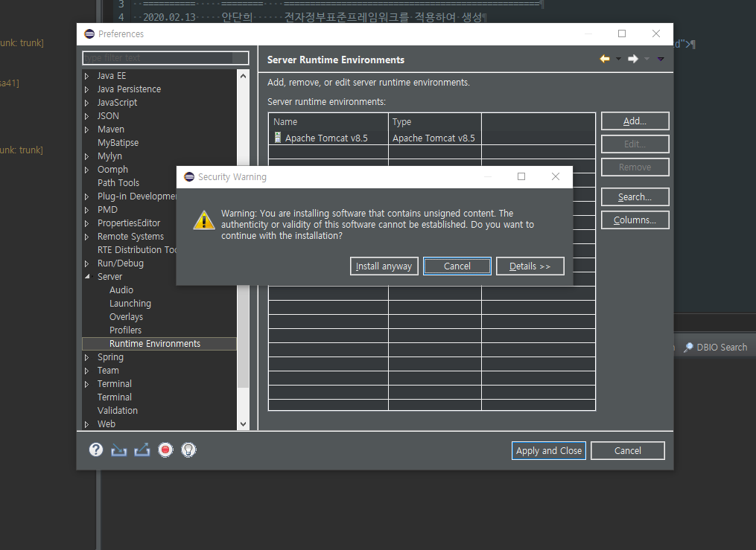Click Cancel in the Security Warning dialog
The width and height of the screenshot is (756, 550).
(x=457, y=266)
